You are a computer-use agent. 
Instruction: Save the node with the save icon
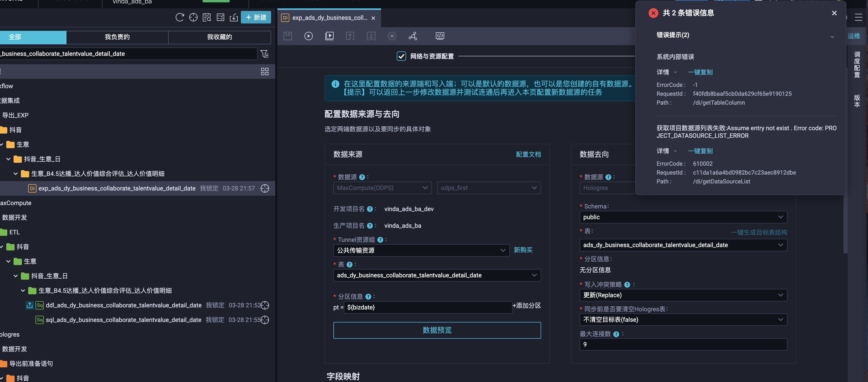(x=288, y=36)
